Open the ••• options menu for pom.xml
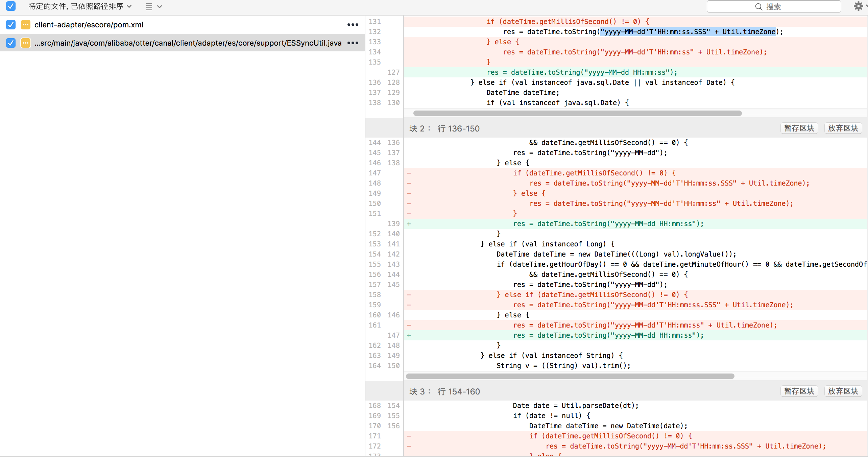The image size is (868, 457). pyautogui.click(x=353, y=25)
